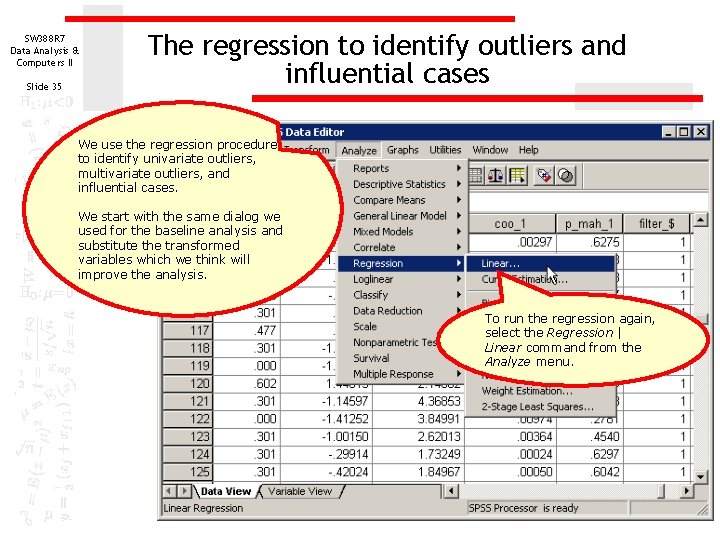Expand the Multiple Response submenu
This screenshot has height=540, width=720.
pyautogui.click(x=403, y=374)
